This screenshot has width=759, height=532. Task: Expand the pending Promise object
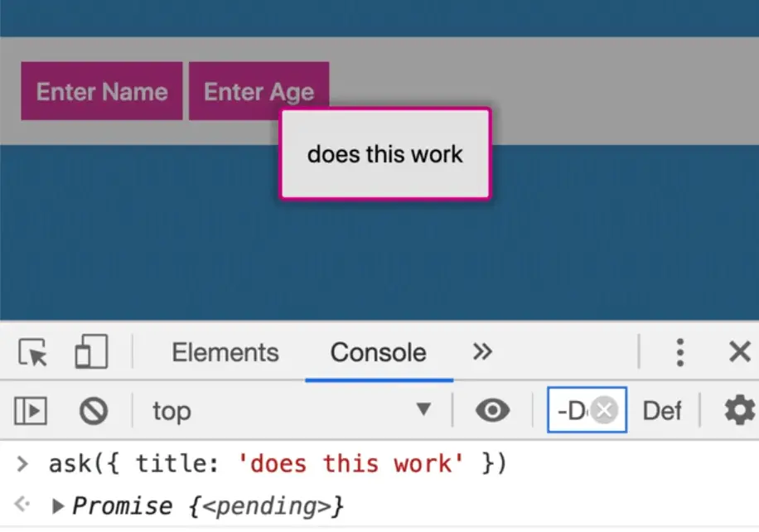(58, 505)
